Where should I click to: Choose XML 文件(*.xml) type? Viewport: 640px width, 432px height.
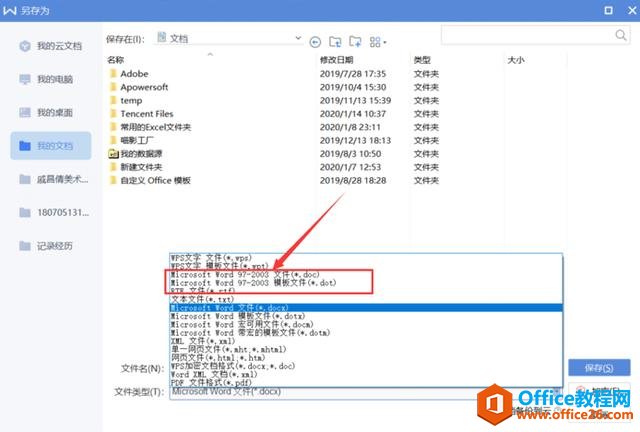(366, 341)
